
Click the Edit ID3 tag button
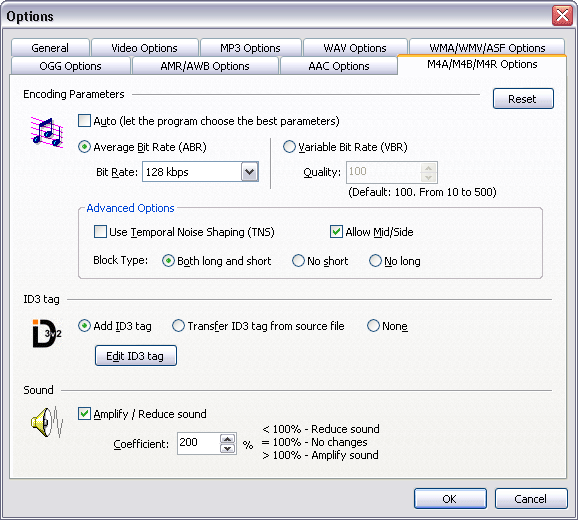click(136, 356)
